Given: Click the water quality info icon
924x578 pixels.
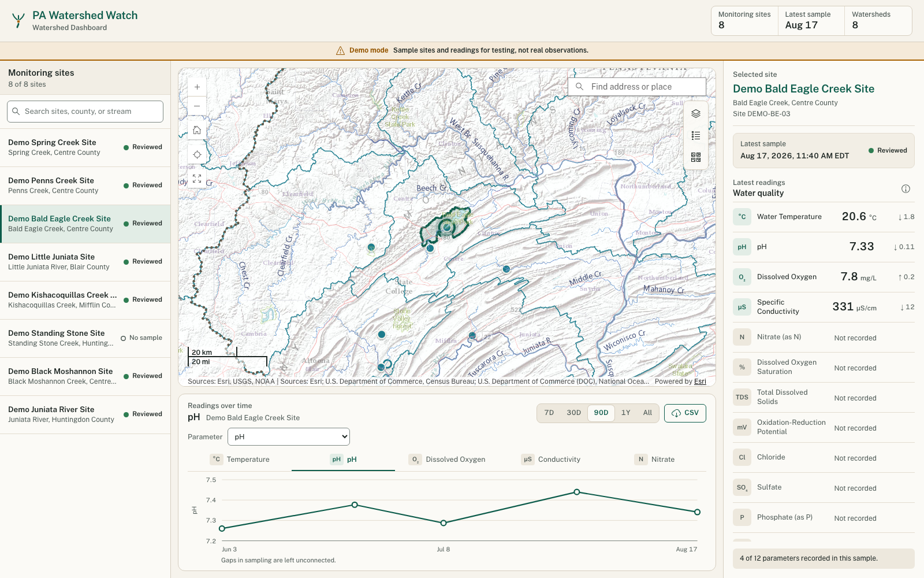Looking at the screenshot, I should [x=906, y=188].
